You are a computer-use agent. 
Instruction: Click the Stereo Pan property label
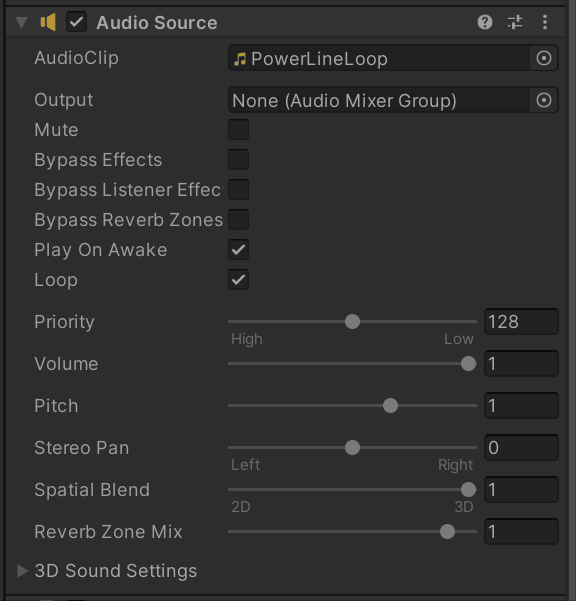(82, 448)
